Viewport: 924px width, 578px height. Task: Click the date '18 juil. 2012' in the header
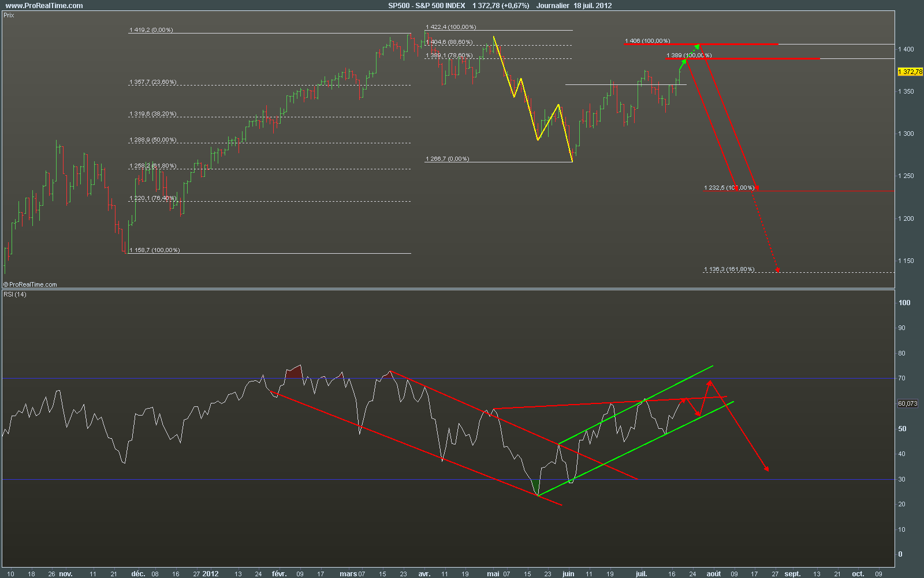click(x=593, y=6)
